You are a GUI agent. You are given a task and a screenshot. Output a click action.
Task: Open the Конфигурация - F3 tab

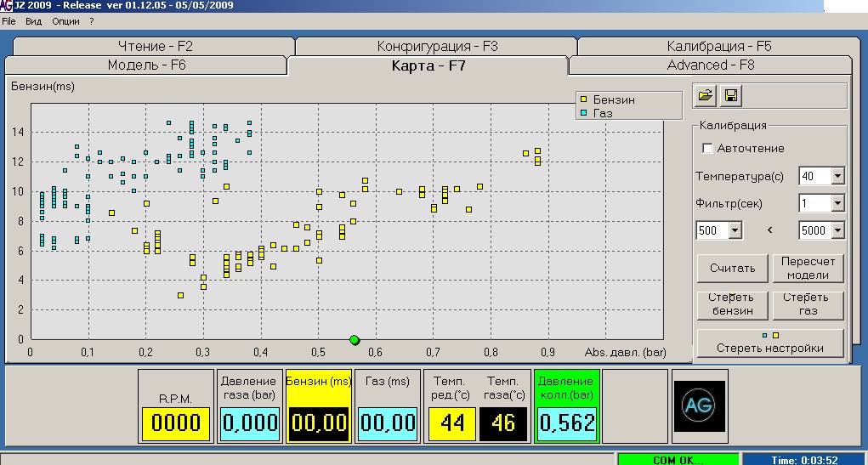[437, 46]
